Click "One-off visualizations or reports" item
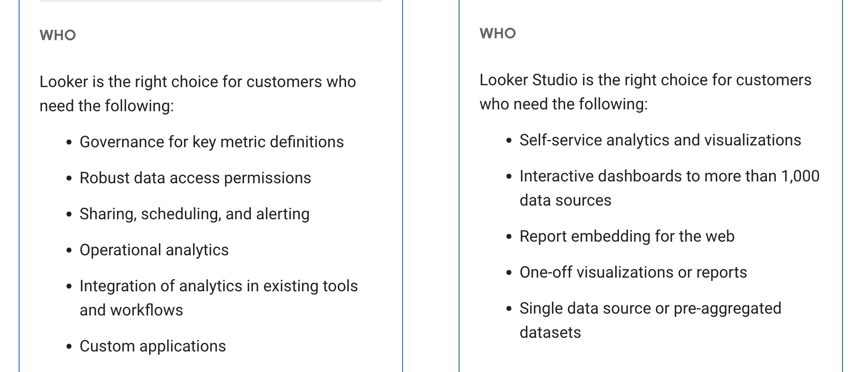Viewport: 868px width, 372px height. (x=633, y=272)
